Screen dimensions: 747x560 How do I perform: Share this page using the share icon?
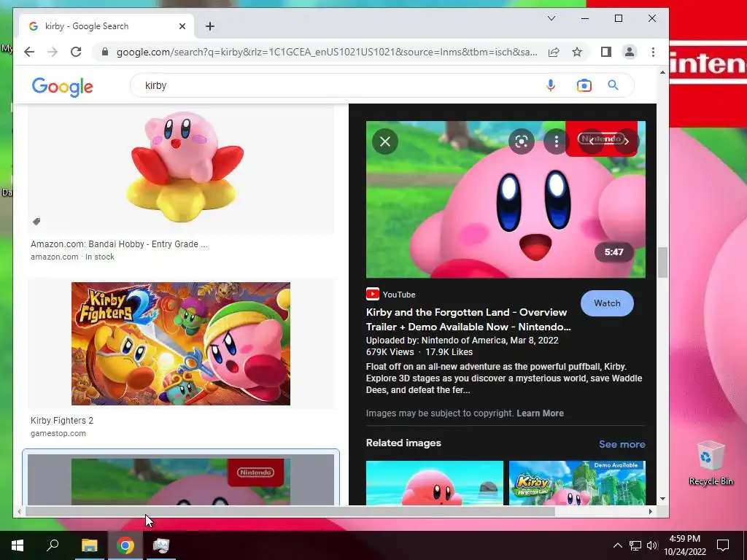pos(554,52)
